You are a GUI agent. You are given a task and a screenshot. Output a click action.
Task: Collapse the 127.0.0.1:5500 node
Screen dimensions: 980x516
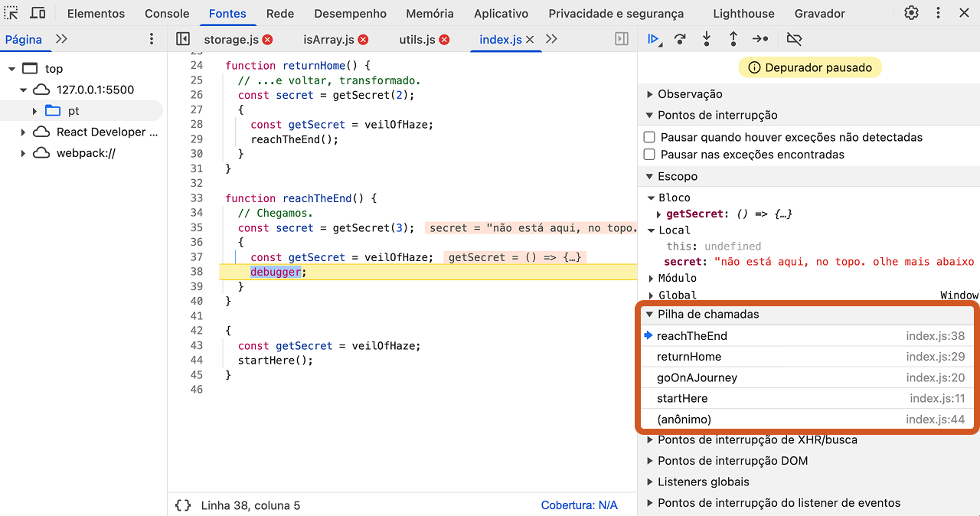click(23, 90)
